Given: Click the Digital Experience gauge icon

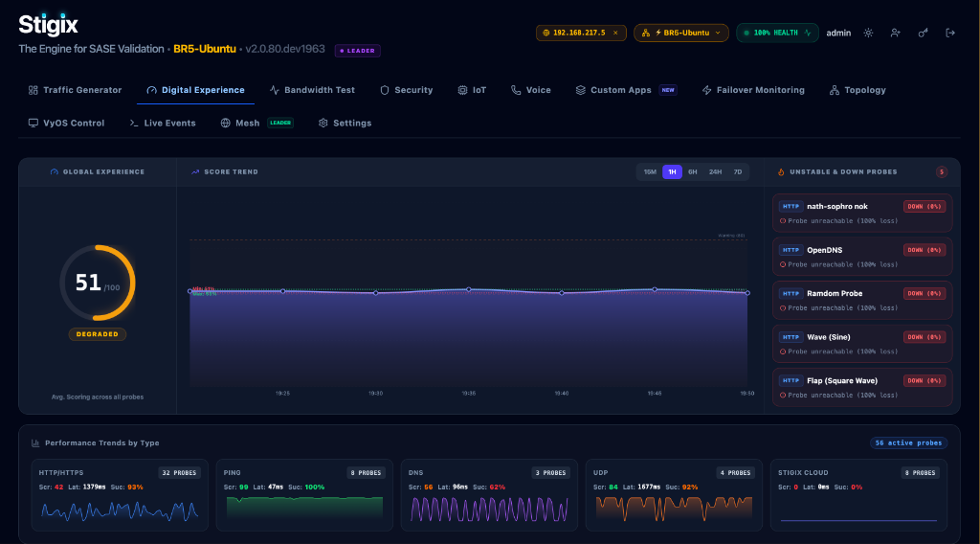Looking at the screenshot, I should (151, 90).
